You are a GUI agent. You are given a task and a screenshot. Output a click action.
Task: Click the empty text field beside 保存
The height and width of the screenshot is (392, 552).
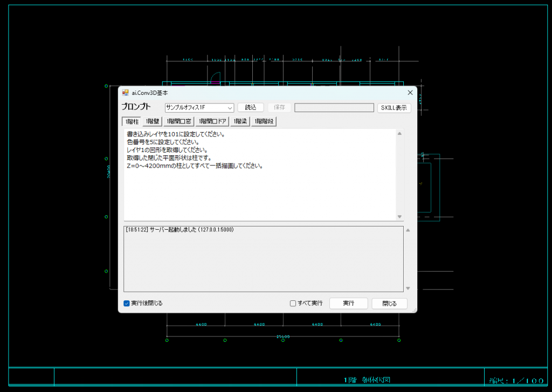coord(334,108)
